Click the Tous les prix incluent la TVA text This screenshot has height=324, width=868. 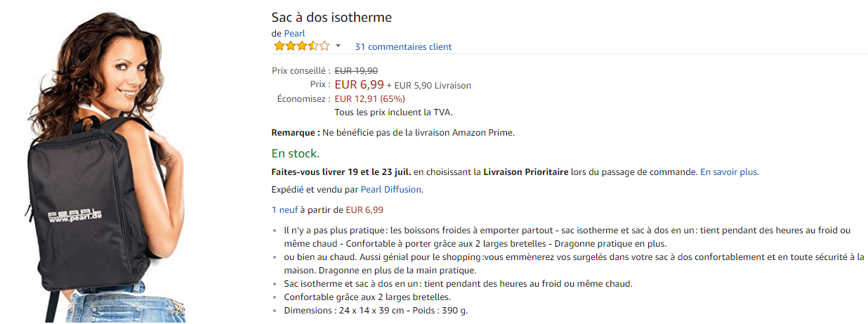point(393,112)
